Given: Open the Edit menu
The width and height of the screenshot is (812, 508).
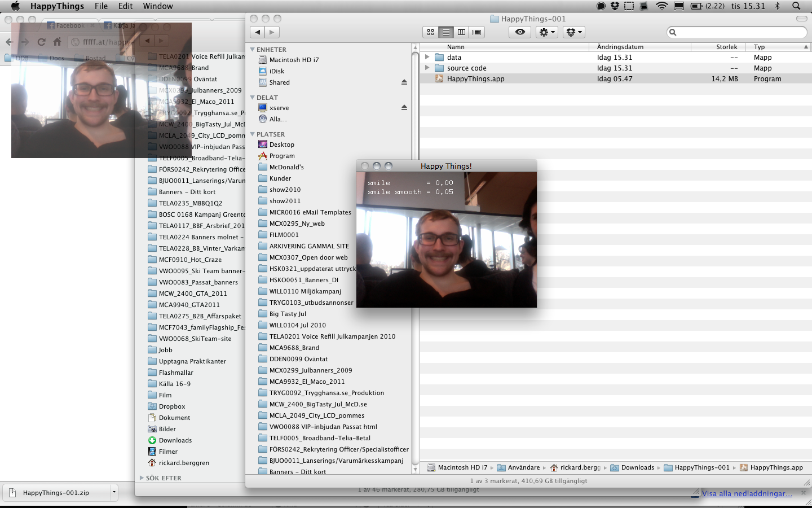Looking at the screenshot, I should point(125,6).
